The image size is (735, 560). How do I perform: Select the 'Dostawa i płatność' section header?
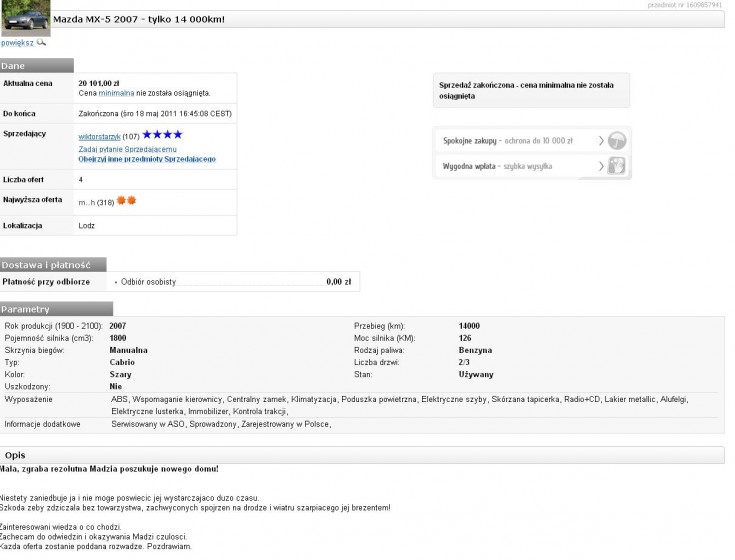pyautogui.click(x=53, y=265)
